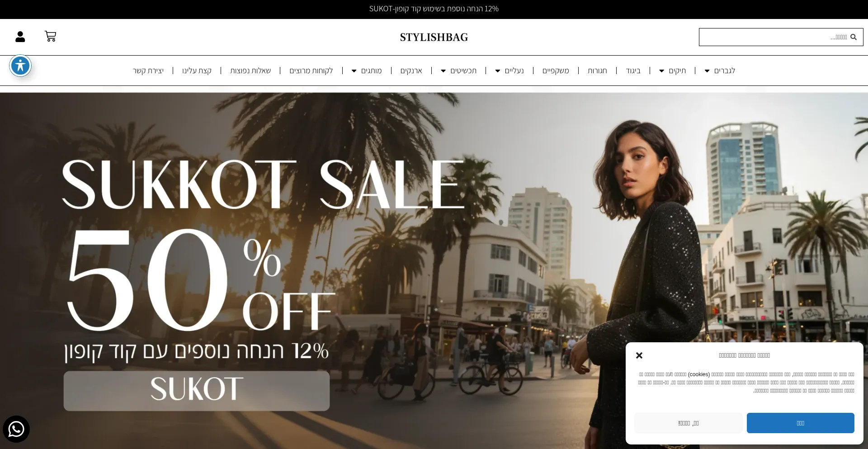
Task: Open the ביגוד menu item
Action: [x=633, y=71]
